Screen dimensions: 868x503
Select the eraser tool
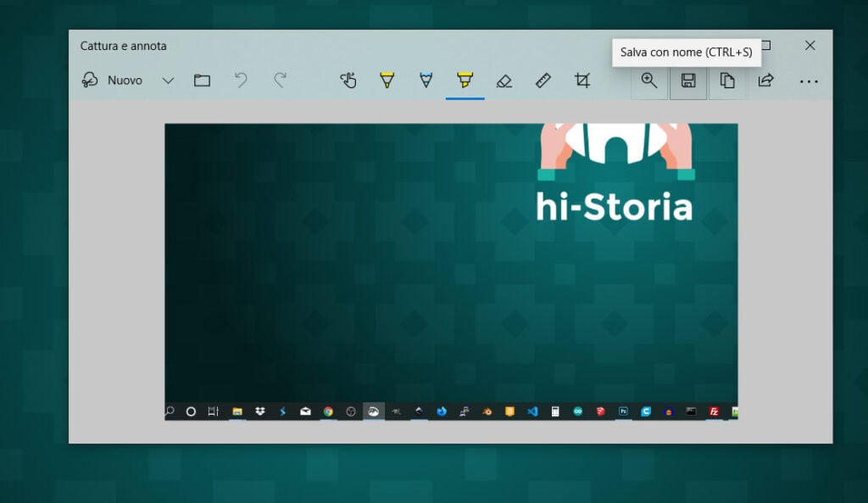[504, 81]
